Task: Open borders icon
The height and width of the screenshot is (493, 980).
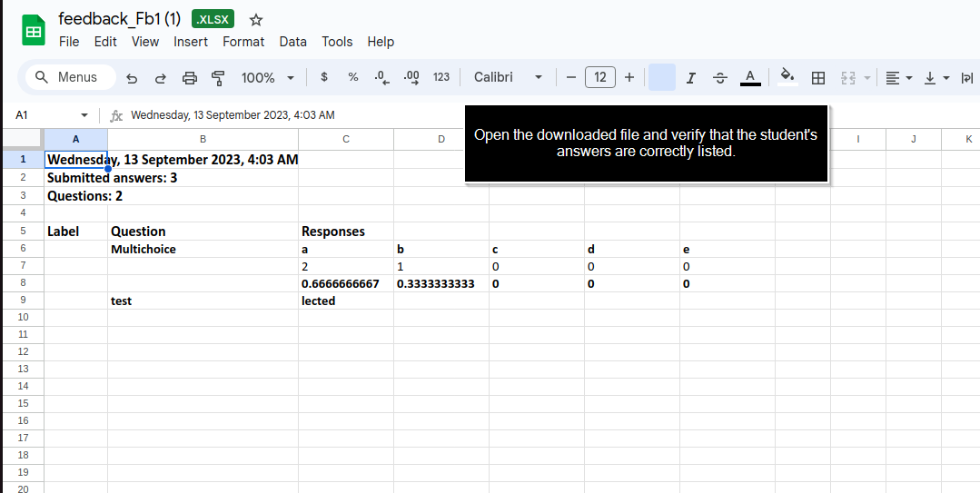Action: (818, 77)
